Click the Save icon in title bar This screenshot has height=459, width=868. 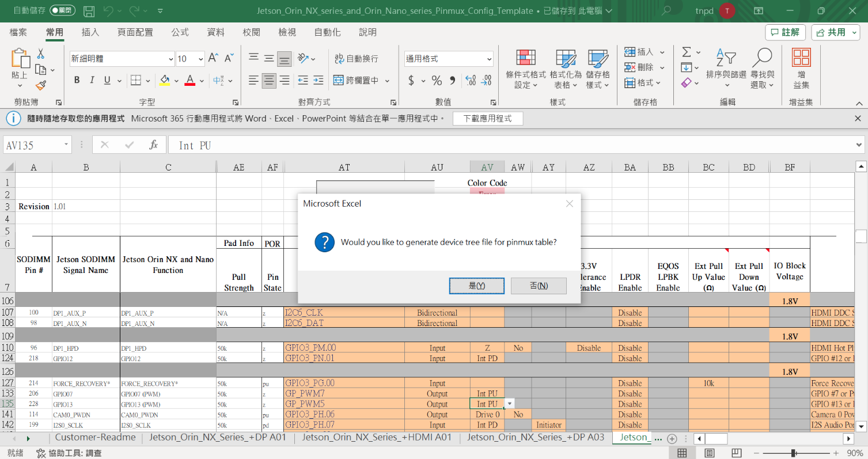[89, 11]
